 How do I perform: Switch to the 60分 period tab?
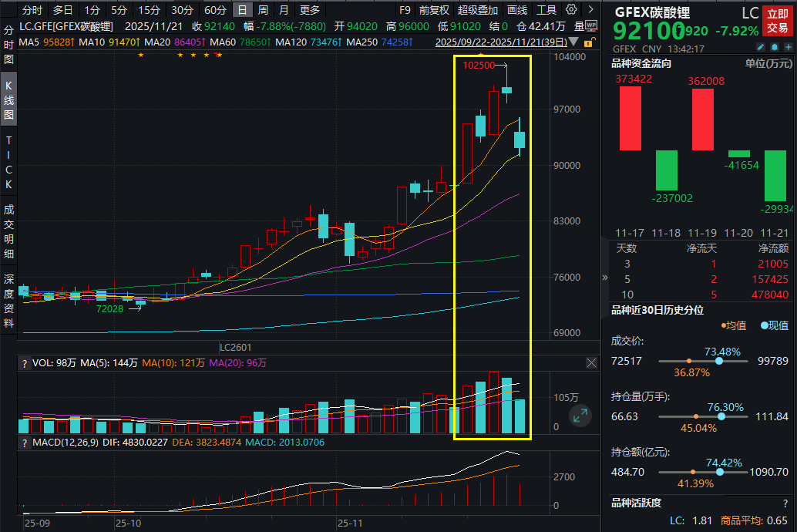pos(215,10)
